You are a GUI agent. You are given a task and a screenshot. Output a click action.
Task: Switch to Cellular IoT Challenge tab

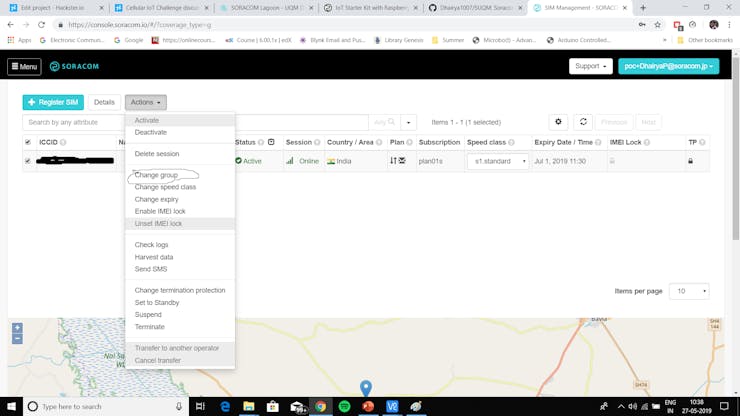coord(161,8)
